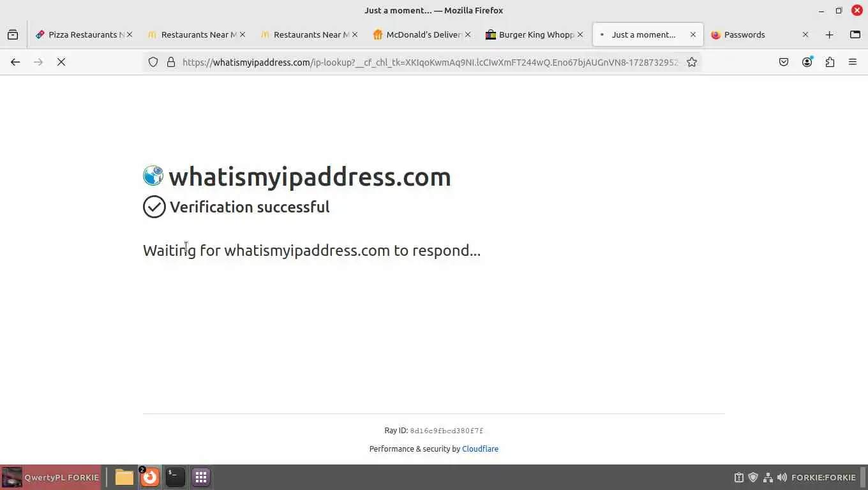
Task: Open the QwertyPL FORKIE taskbar entry
Action: [50, 477]
